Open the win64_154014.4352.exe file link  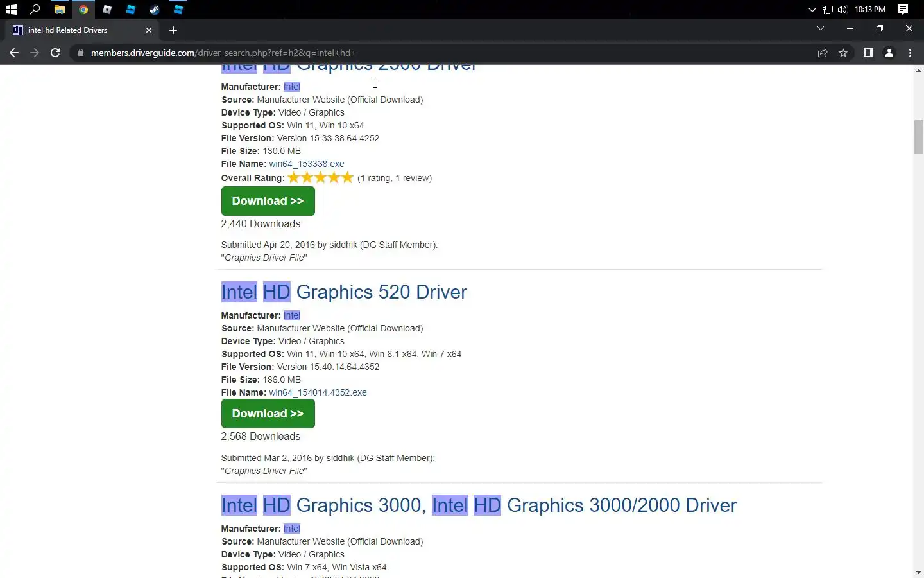[x=318, y=392]
